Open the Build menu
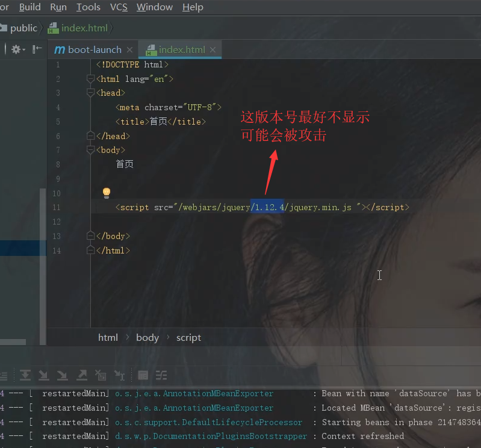481x448 pixels. (x=29, y=7)
